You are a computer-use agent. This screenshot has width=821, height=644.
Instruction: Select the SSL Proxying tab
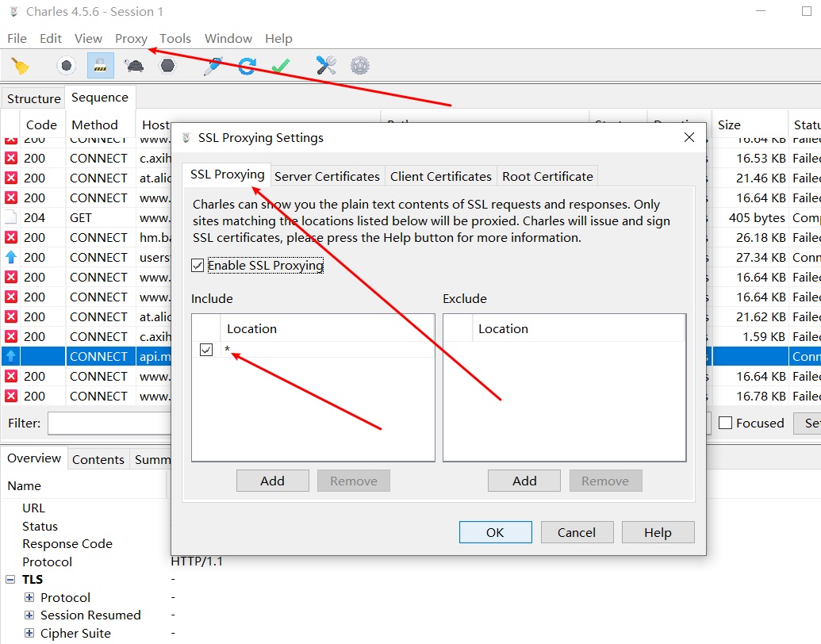[x=227, y=174]
